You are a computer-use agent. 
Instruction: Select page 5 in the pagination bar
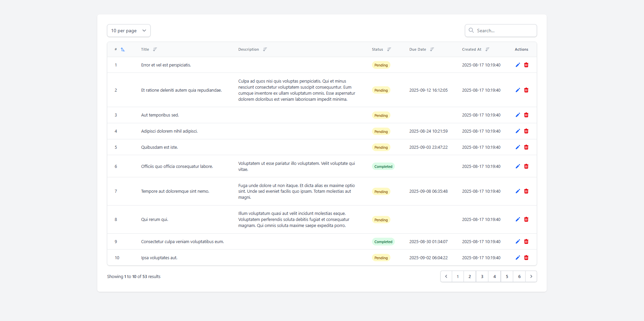tap(507, 276)
